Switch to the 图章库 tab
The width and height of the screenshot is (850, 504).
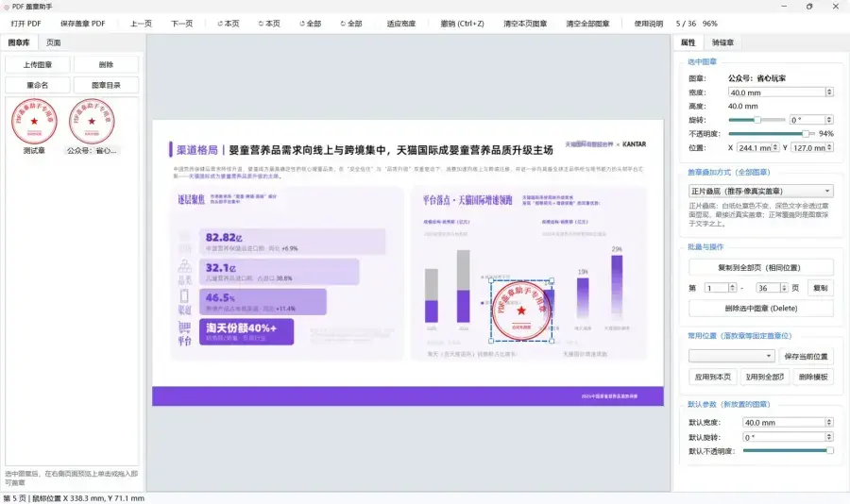(x=19, y=42)
